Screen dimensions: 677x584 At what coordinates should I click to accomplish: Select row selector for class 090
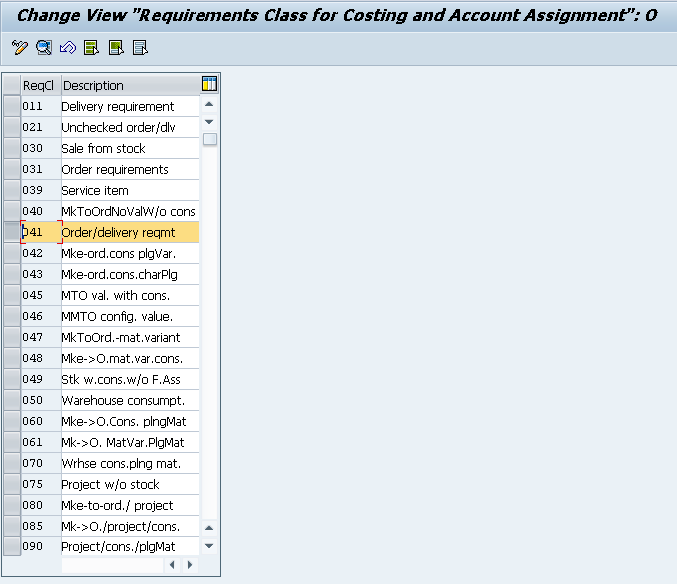coord(12,546)
